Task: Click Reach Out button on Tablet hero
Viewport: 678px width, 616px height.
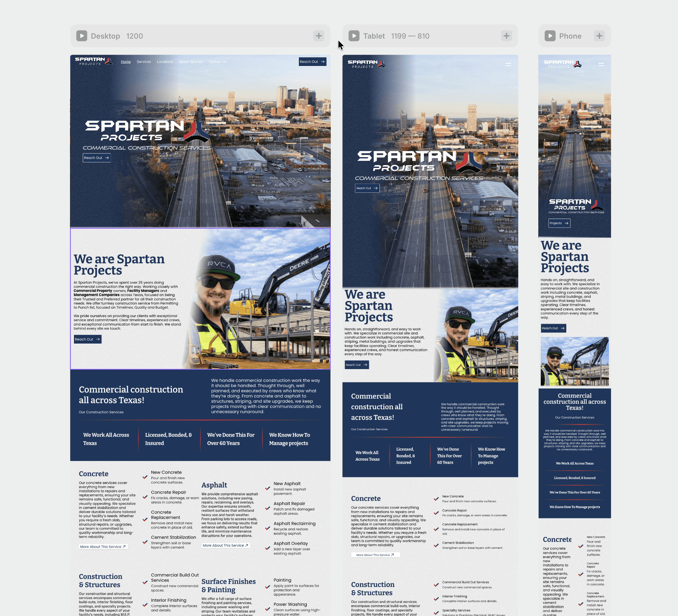Action: [x=367, y=188]
